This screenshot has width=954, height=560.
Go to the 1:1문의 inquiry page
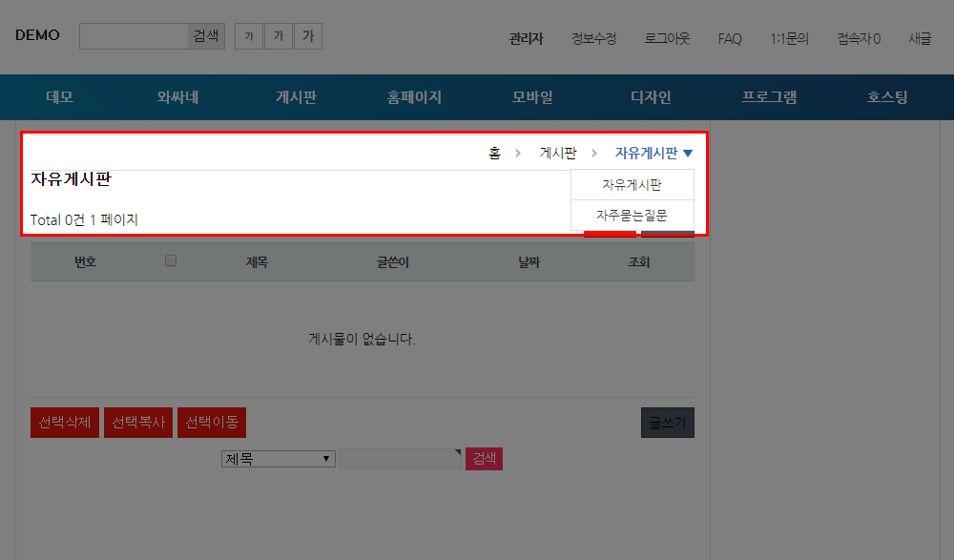[789, 39]
